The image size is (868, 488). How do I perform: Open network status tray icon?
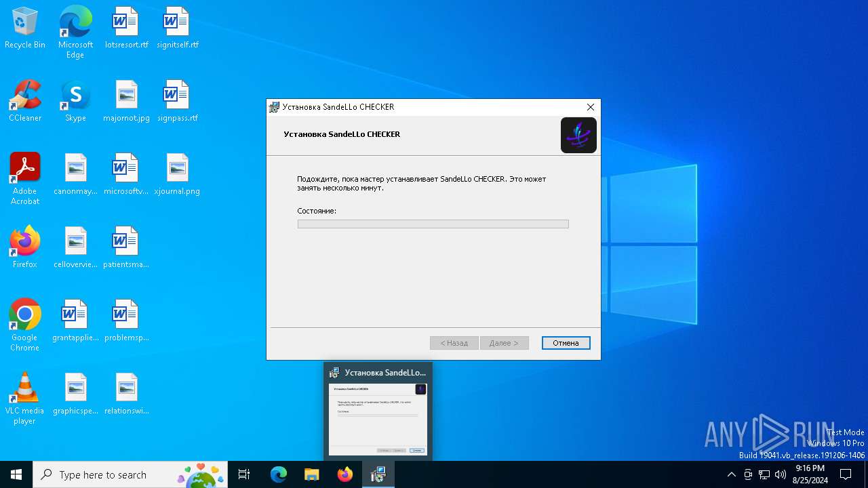coord(764,474)
